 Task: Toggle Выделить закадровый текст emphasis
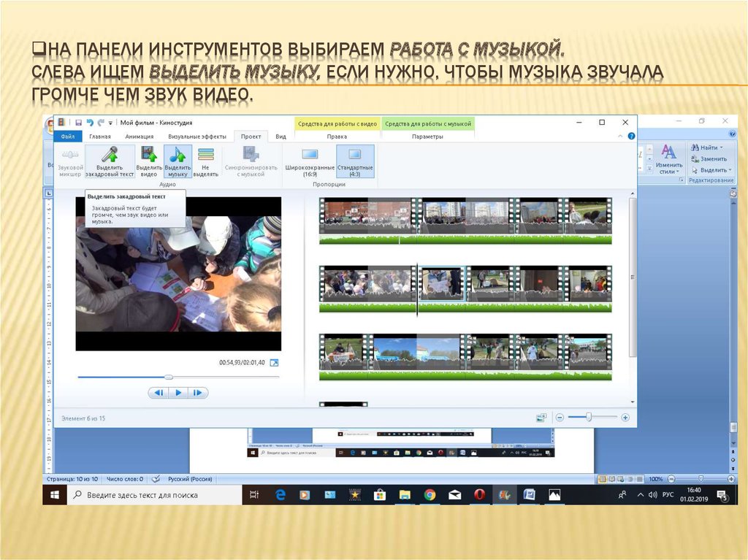click(x=110, y=161)
